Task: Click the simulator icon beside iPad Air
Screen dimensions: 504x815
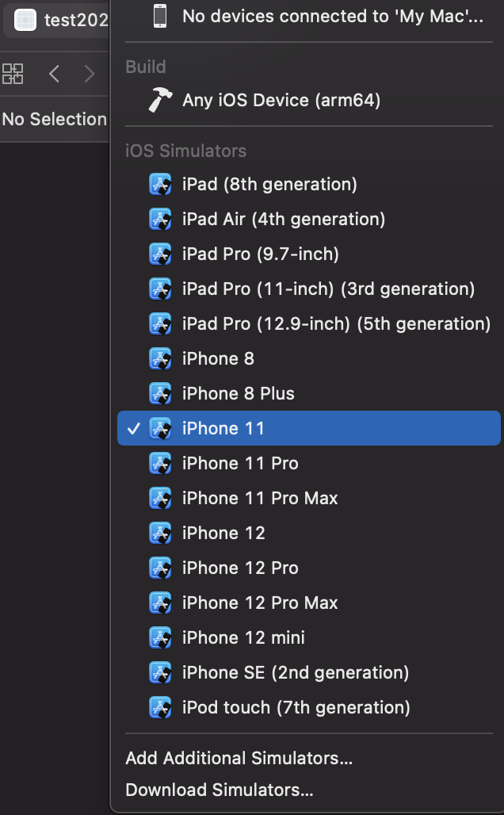Action: point(161,219)
